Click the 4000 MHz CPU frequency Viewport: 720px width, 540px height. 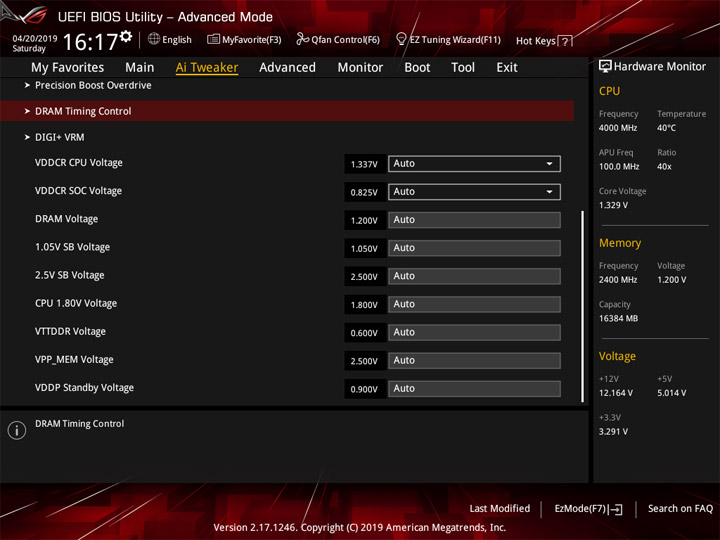pos(618,128)
